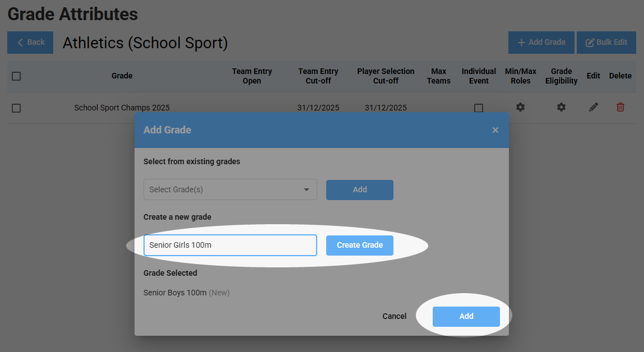Open Grade Eligibility gear settings icon
Screen dimensions: 644x352
point(561,107)
